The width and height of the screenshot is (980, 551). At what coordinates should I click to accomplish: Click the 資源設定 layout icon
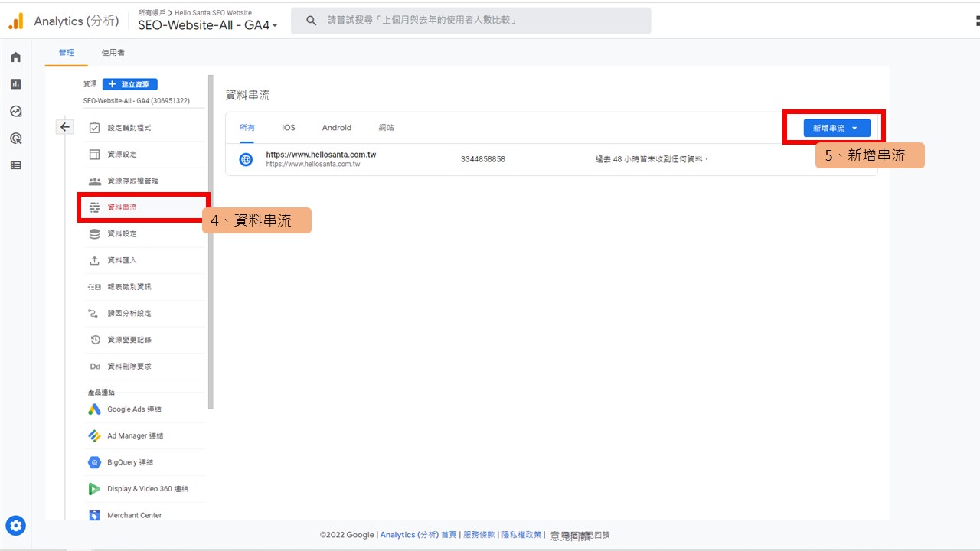94,155
